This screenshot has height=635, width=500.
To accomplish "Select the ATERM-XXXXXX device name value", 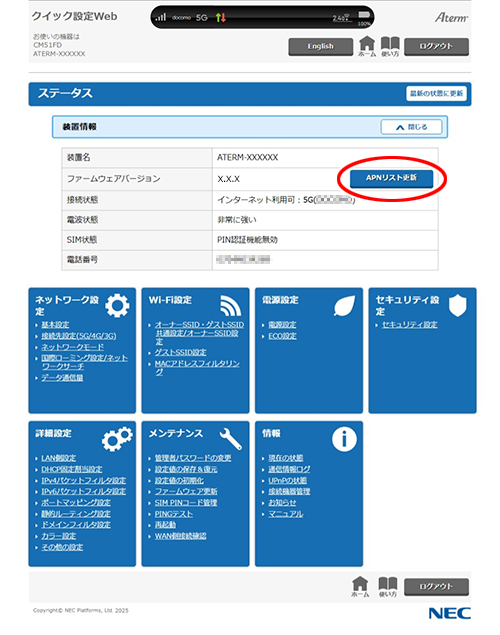I will (247, 158).
